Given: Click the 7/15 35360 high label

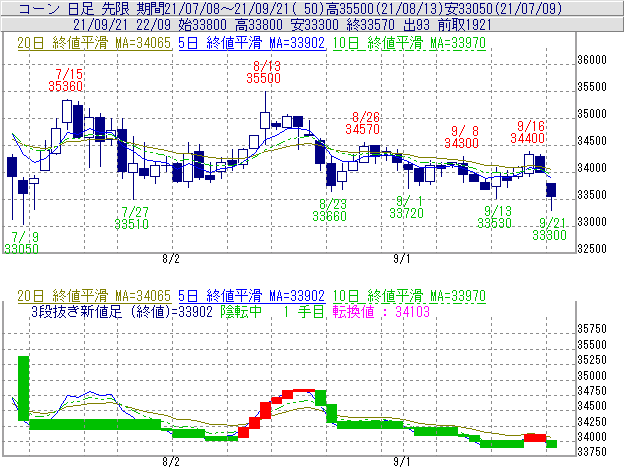Looking at the screenshot, I should coord(66,80).
